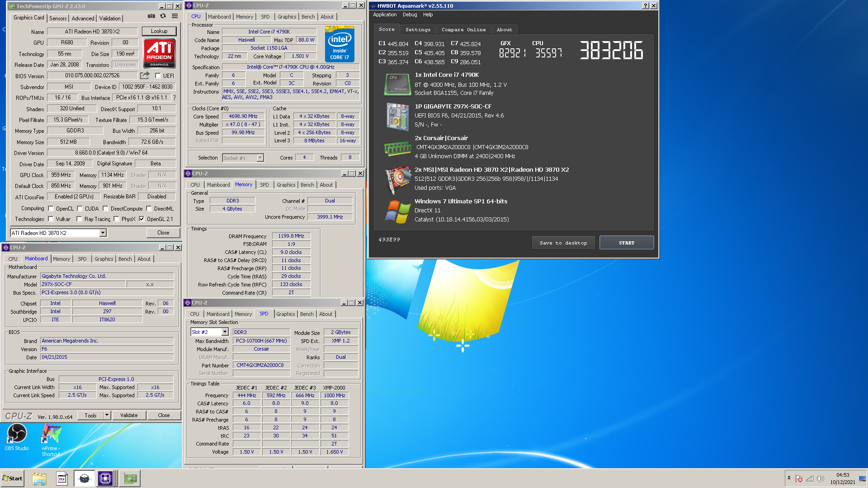Open Compare Online tab in Aquamark
868x488 pixels.
463,29
